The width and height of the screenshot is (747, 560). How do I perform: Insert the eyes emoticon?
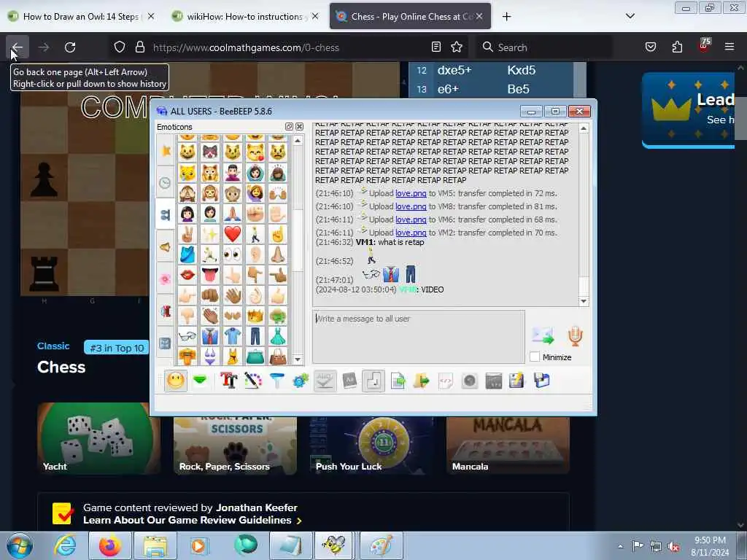coord(233,254)
